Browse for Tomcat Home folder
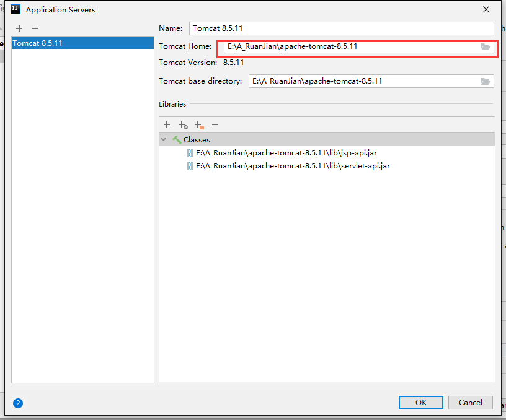The height and width of the screenshot is (420, 506). 486,46
